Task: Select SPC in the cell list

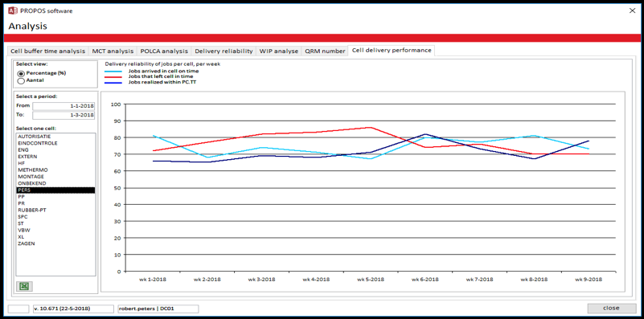Action: (x=55, y=216)
